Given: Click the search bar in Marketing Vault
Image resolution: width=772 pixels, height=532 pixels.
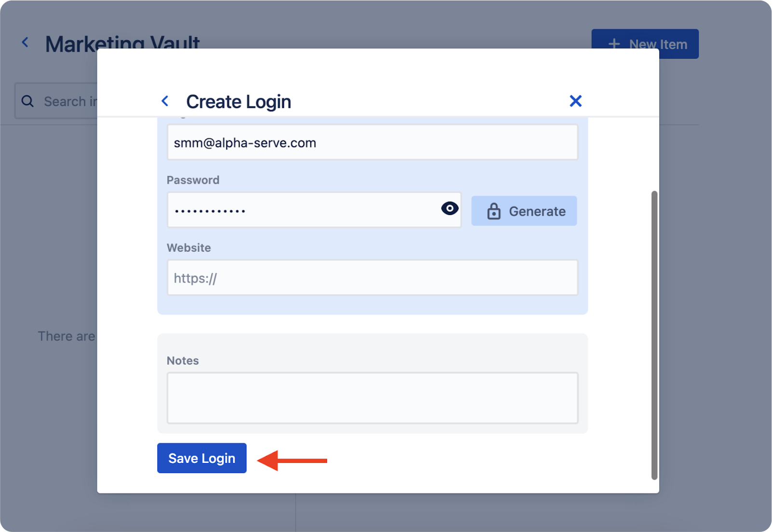Looking at the screenshot, I should tap(68, 101).
